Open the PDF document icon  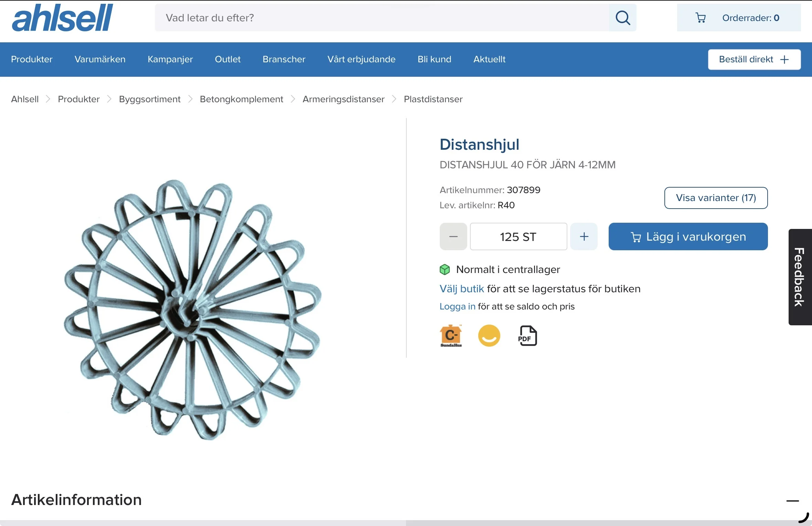(527, 336)
